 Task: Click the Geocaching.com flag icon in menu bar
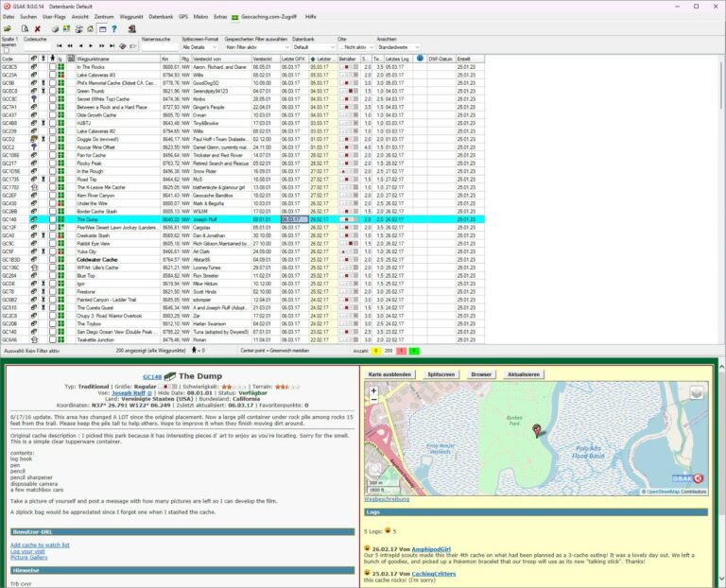coord(234,17)
